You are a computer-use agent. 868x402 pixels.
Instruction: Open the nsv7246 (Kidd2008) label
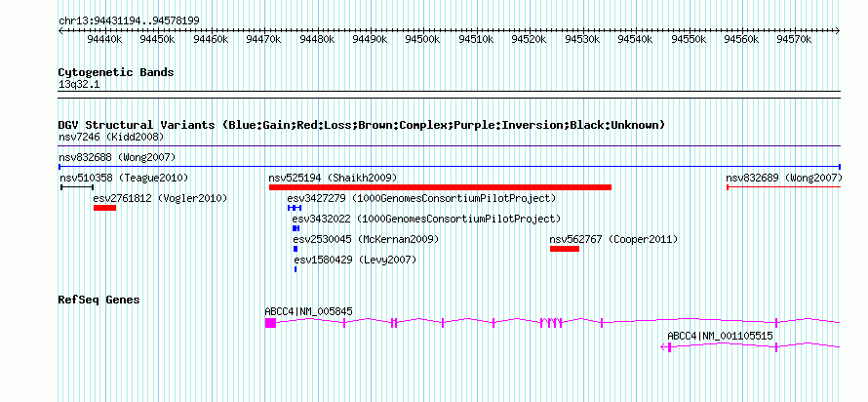(111, 137)
